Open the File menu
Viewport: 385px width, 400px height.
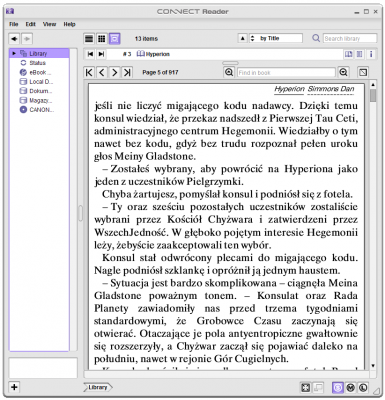14,24
